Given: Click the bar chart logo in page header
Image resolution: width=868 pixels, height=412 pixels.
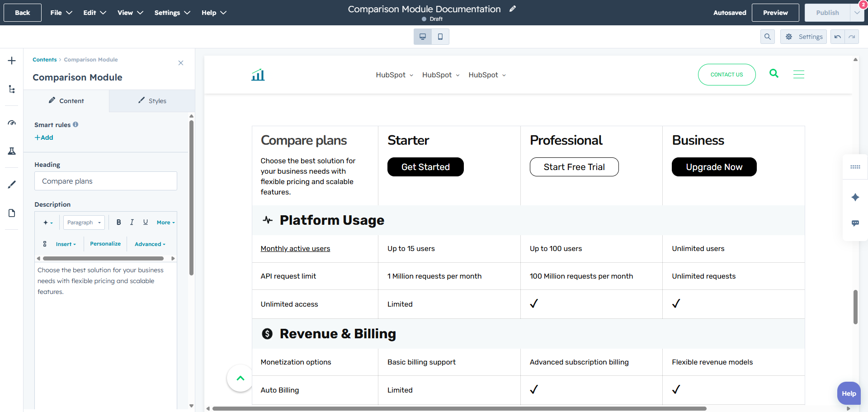Looking at the screenshot, I should point(258,75).
